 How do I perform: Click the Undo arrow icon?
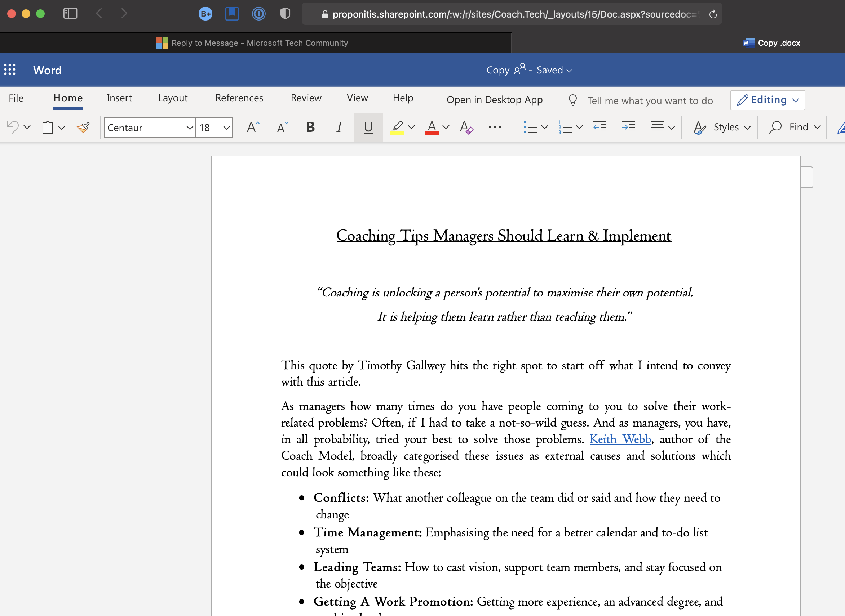(13, 127)
